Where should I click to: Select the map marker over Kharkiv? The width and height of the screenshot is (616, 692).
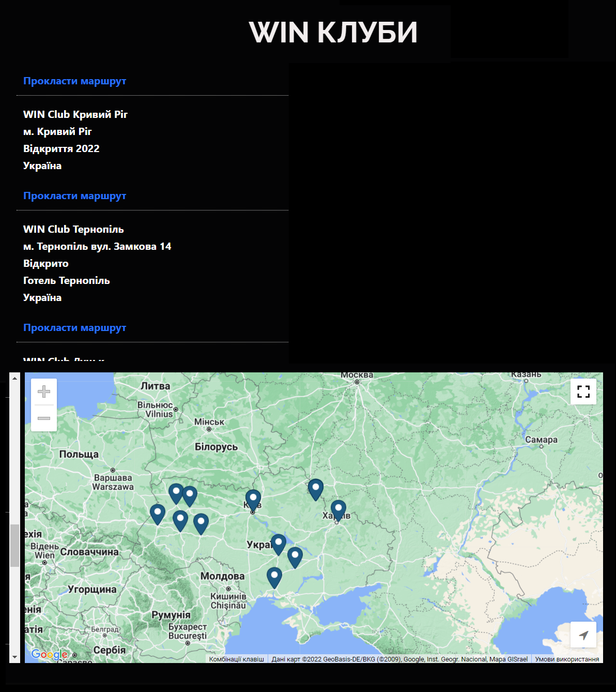(x=338, y=509)
